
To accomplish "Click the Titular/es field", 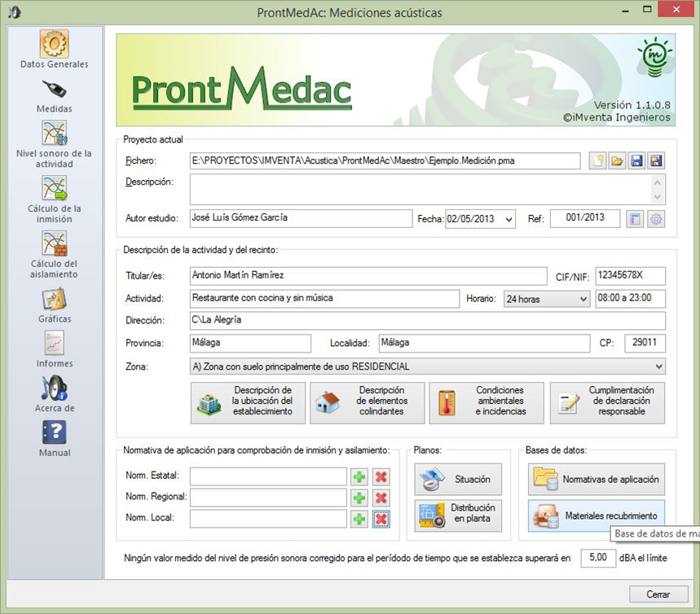I will click(x=368, y=276).
